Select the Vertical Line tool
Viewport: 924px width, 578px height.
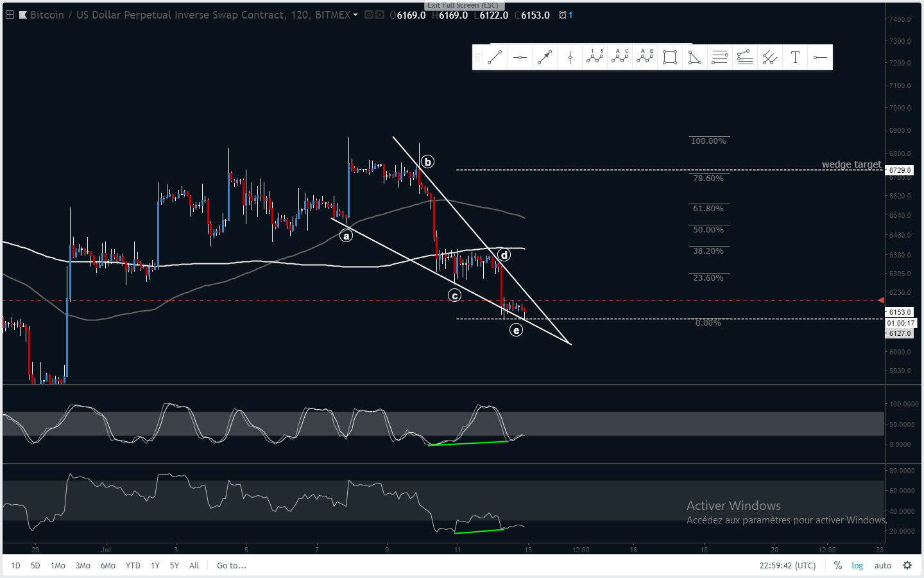pyautogui.click(x=570, y=58)
